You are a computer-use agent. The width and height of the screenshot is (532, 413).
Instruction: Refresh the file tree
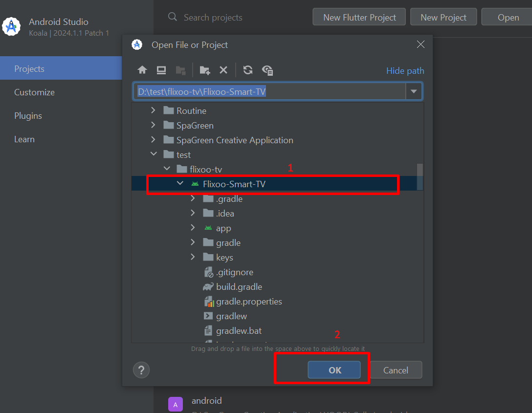click(x=248, y=70)
